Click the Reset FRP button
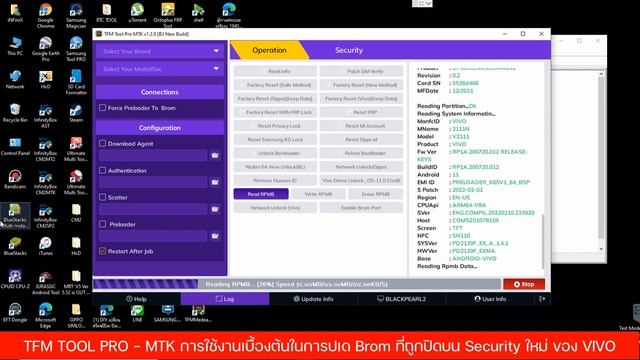Image resolution: width=640 pixels, height=360 pixels. 361,112
